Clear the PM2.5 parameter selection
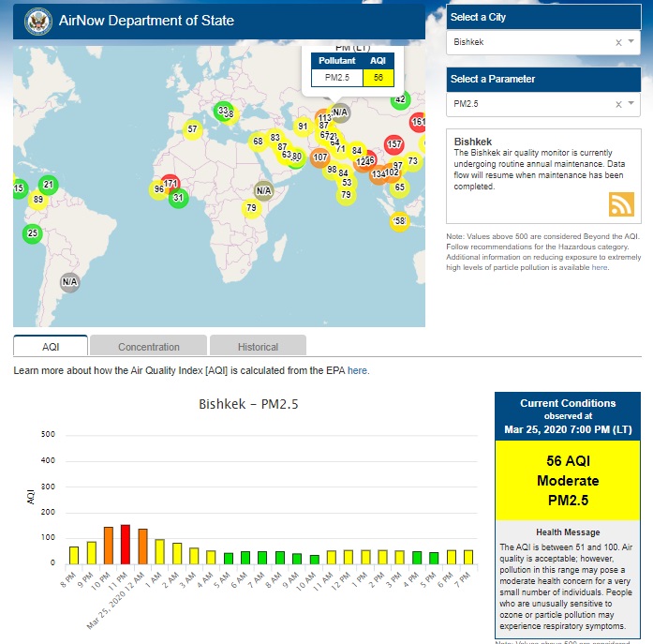This screenshot has width=653, height=644. click(618, 104)
